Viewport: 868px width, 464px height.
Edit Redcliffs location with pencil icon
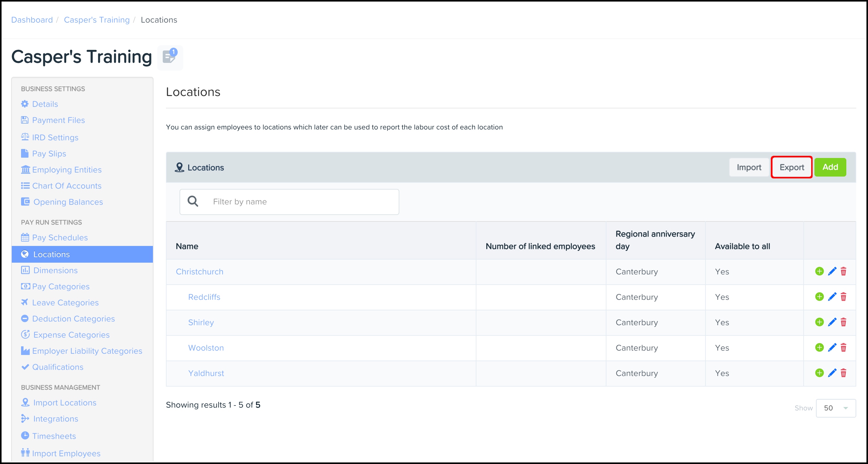coord(831,297)
